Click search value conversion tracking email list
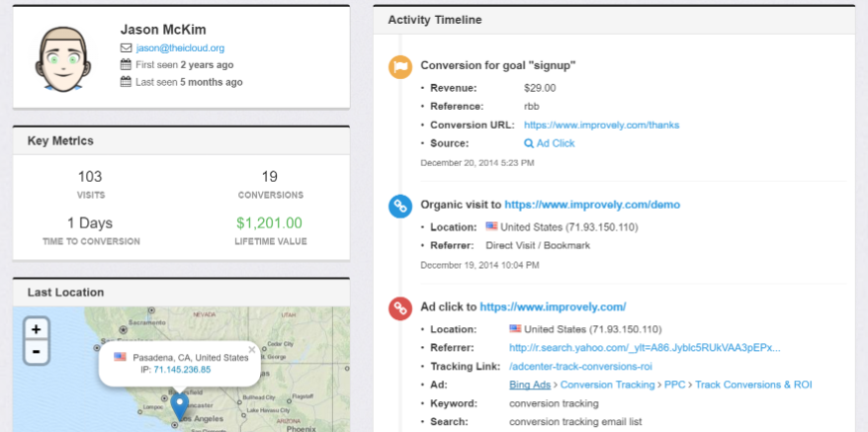 coord(575,422)
